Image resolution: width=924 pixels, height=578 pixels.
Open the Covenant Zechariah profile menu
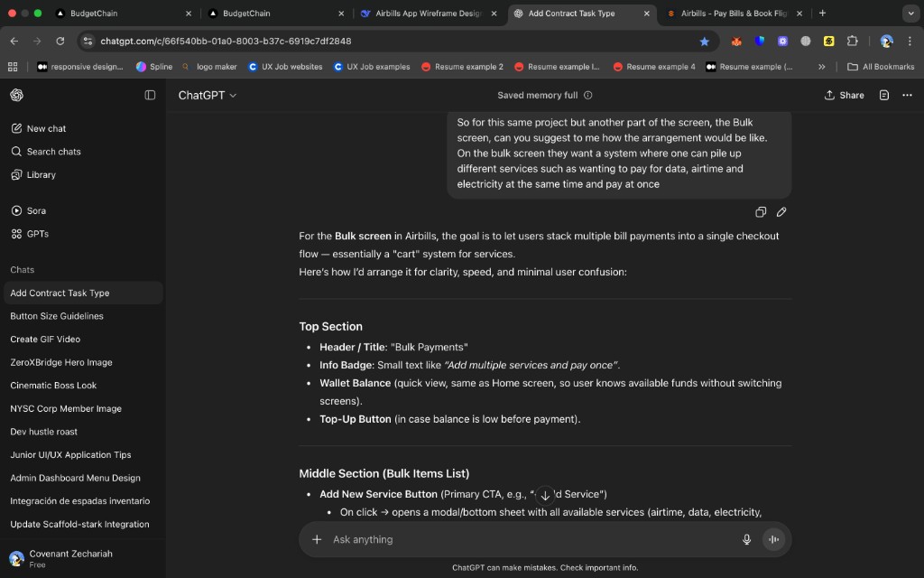coord(82,558)
